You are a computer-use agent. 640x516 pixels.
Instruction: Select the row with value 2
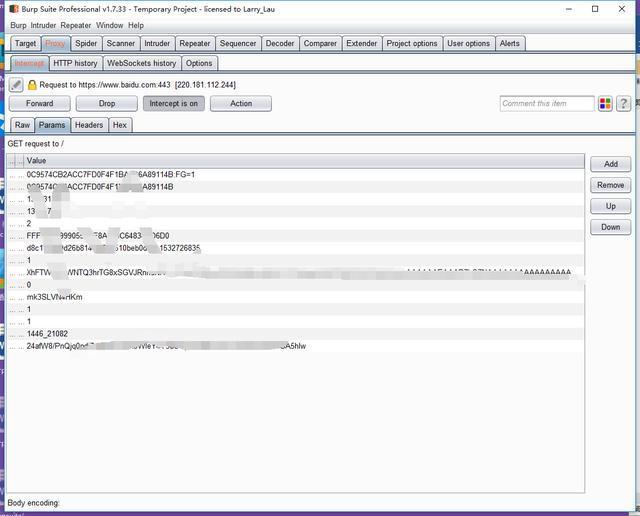click(296, 224)
